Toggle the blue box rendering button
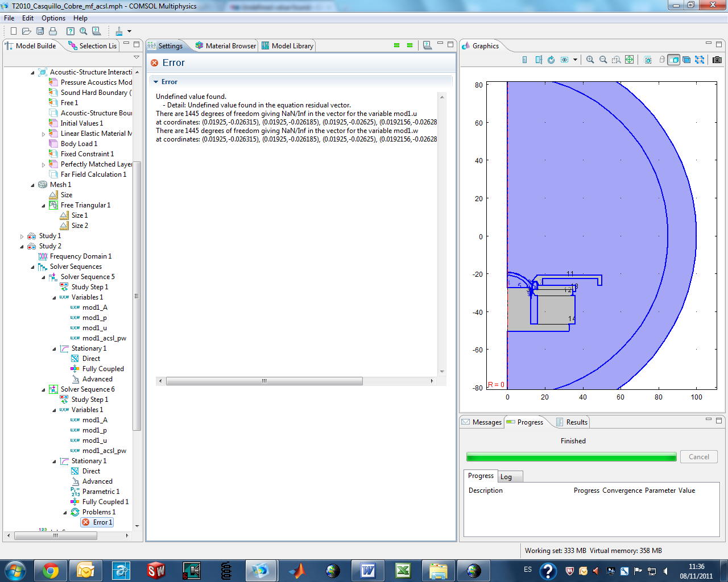This screenshot has width=728, height=582. pyautogui.click(x=686, y=60)
